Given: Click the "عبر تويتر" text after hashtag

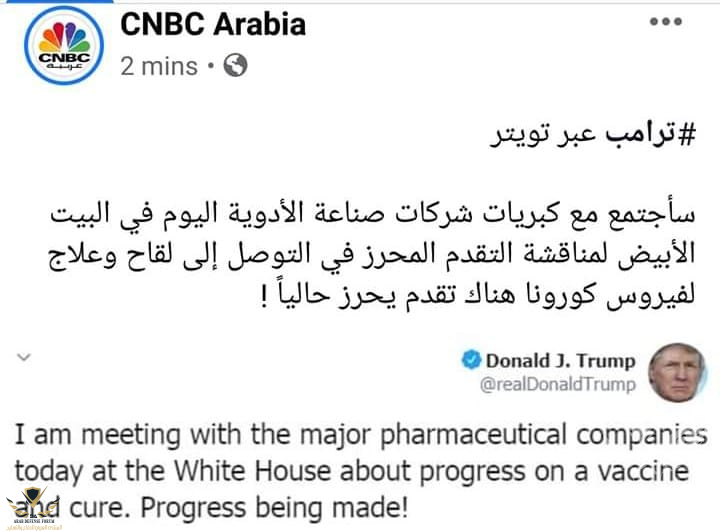Looking at the screenshot, I should coord(543,135).
